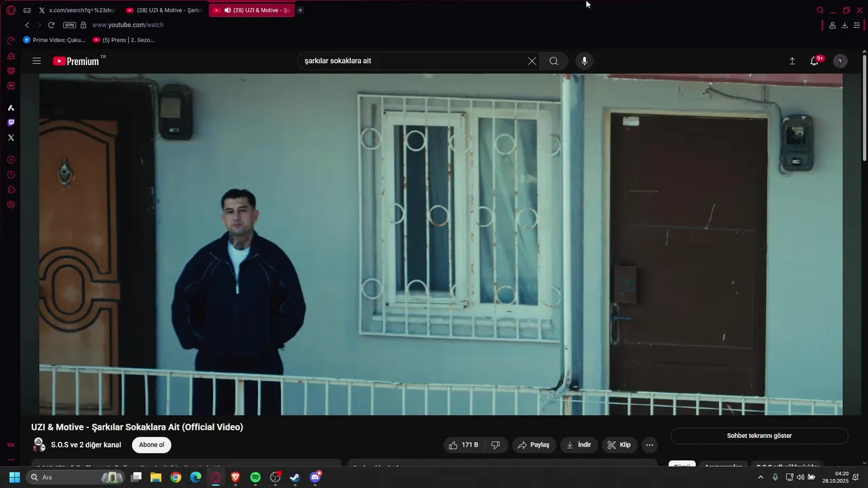Click the İndir download button
This screenshot has width=868, height=488.
coord(579,445)
